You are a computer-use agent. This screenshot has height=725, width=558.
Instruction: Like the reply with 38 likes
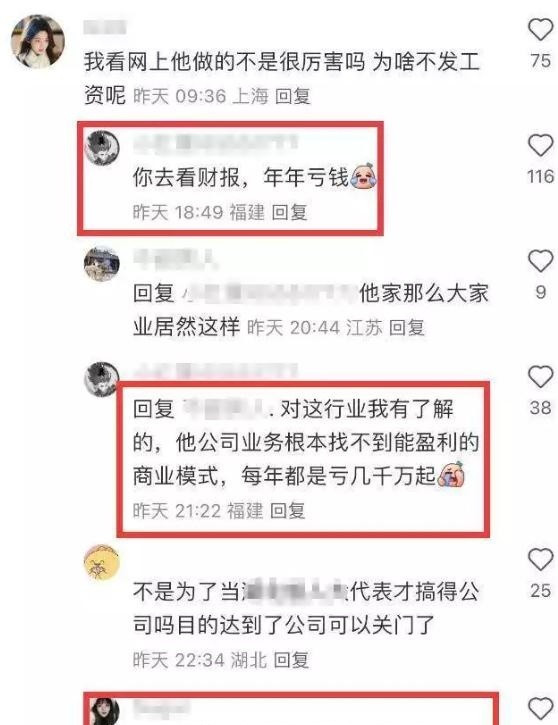[540, 377]
